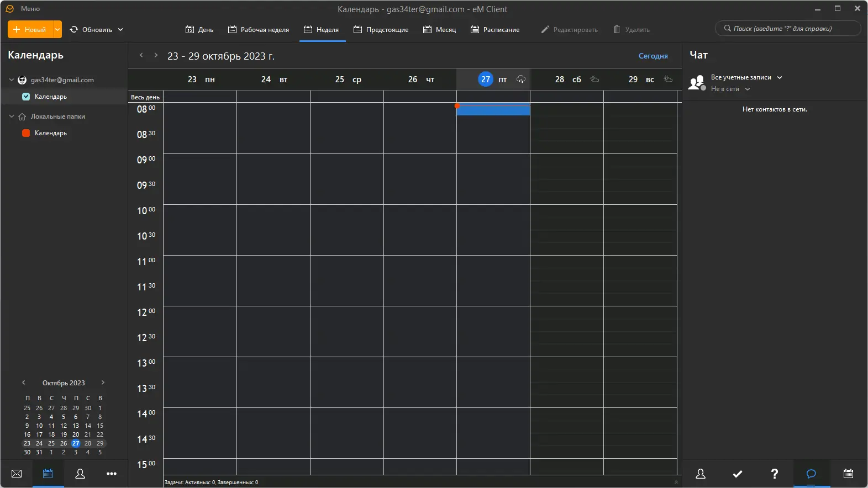Viewport: 868px width, 488px height.
Task: Switch to the Расписание view
Action: point(495,30)
